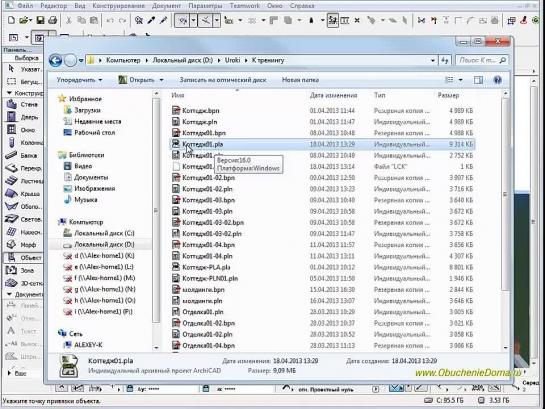The height and width of the screenshot is (409, 545).
Task: Click the Save icon in the toolbar
Action: 40,20
